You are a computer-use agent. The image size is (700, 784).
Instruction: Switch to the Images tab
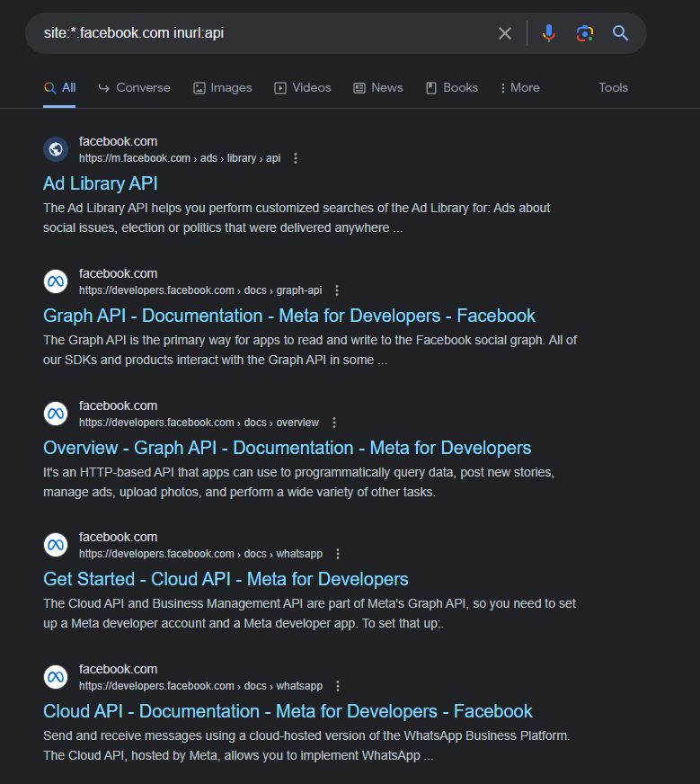(x=222, y=88)
